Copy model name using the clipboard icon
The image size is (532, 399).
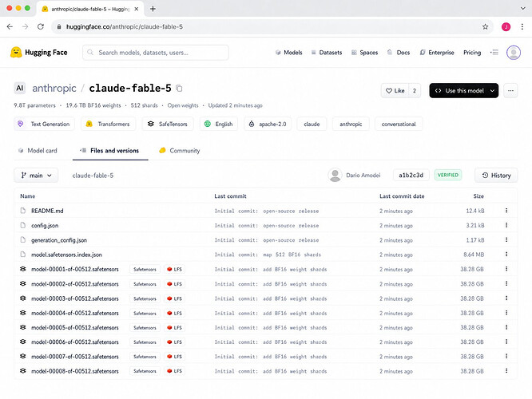click(179, 89)
